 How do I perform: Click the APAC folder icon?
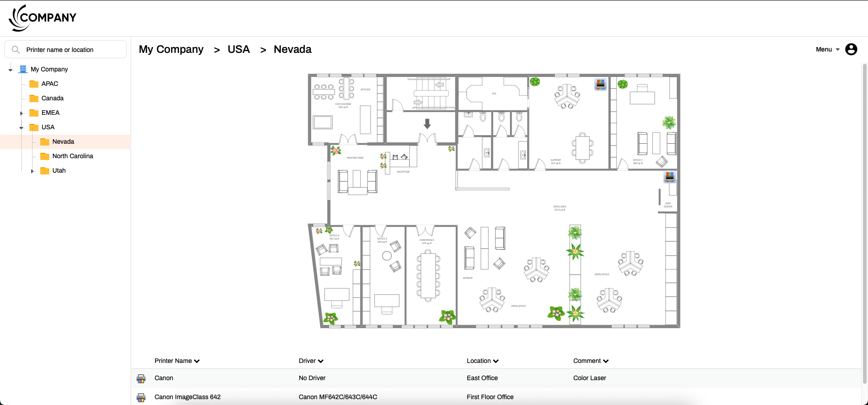pos(34,84)
